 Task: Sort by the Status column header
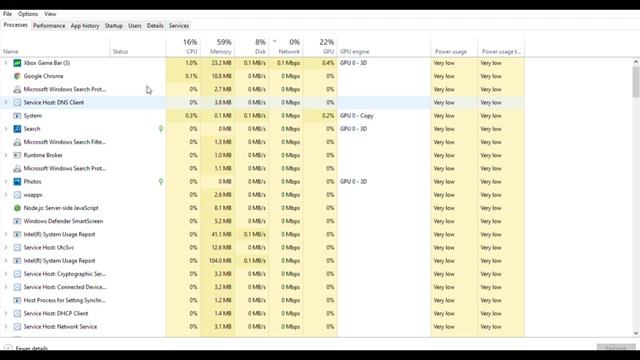(138, 47)
